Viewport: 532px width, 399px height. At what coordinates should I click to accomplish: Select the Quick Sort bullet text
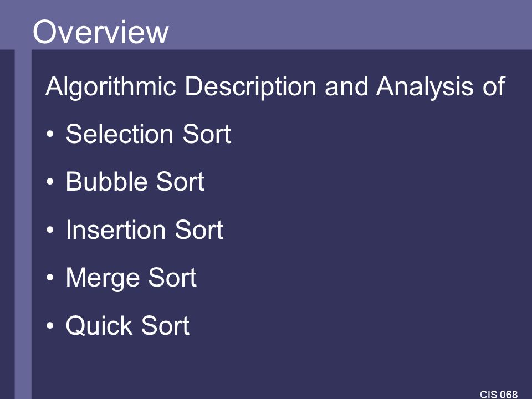coord(127,326)
